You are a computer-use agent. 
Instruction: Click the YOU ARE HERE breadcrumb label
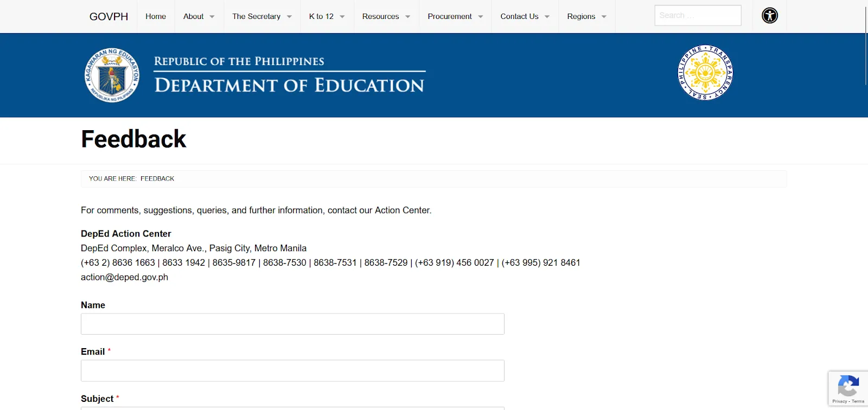[112, 178]
